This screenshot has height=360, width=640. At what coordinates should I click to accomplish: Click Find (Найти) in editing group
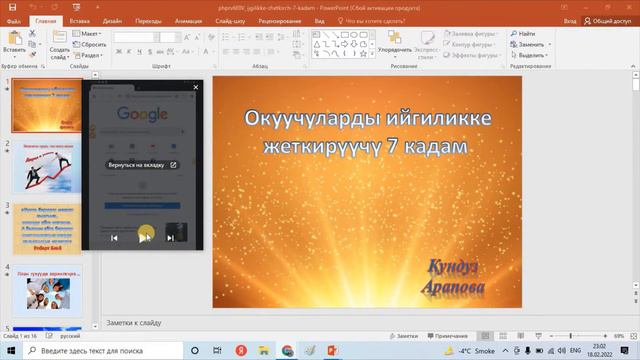523,33
